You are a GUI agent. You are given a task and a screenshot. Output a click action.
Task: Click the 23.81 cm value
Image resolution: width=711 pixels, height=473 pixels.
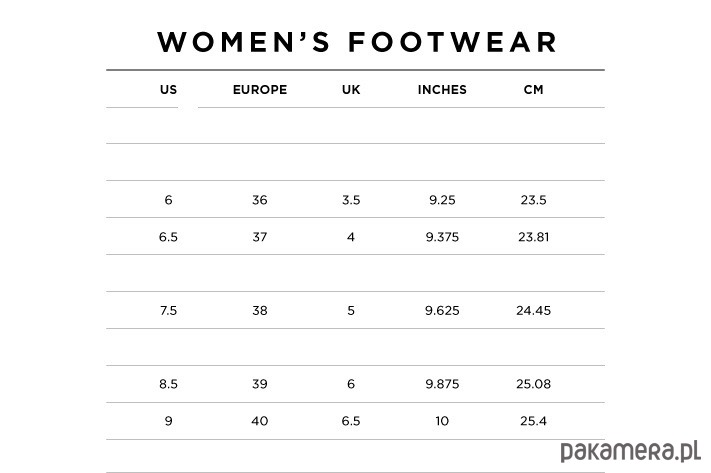[533, 237]
